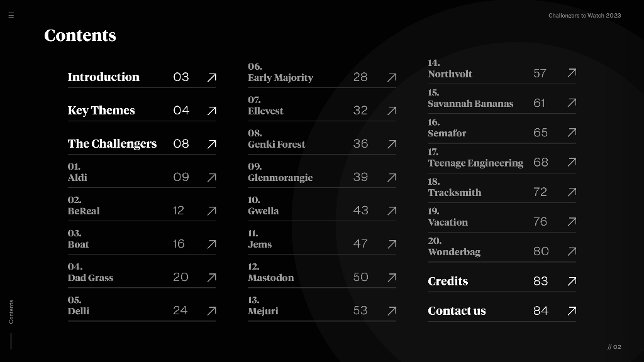Screen dimensions: 644x362
Task: Click the Challengers to Watch 2023 header
Action: click(x=584, y=15)
